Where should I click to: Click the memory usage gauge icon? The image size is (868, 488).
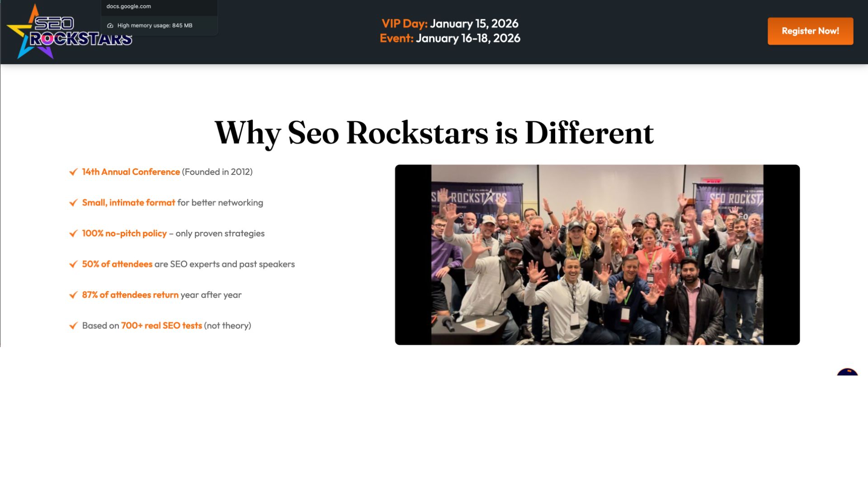coord(110,25)
